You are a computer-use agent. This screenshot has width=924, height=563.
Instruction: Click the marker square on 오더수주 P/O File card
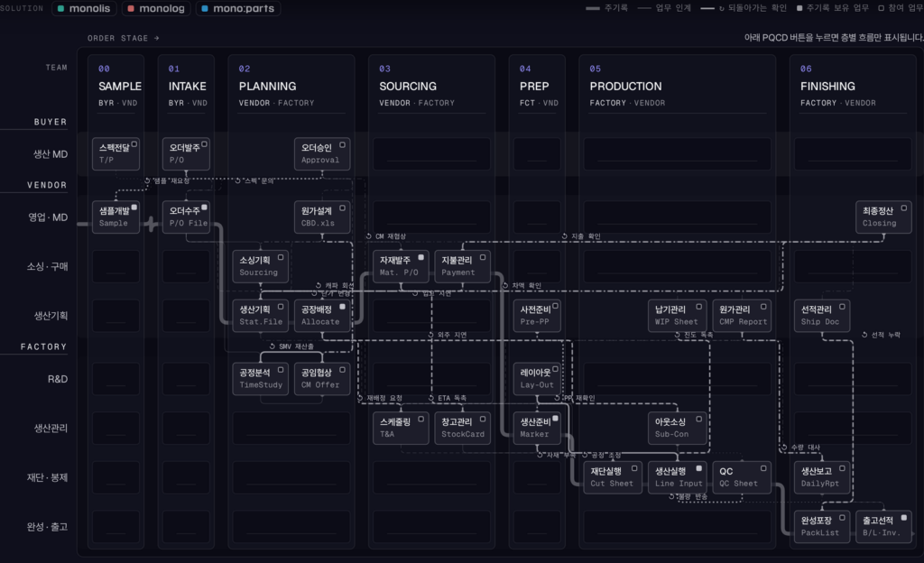[x=205, y=208]
